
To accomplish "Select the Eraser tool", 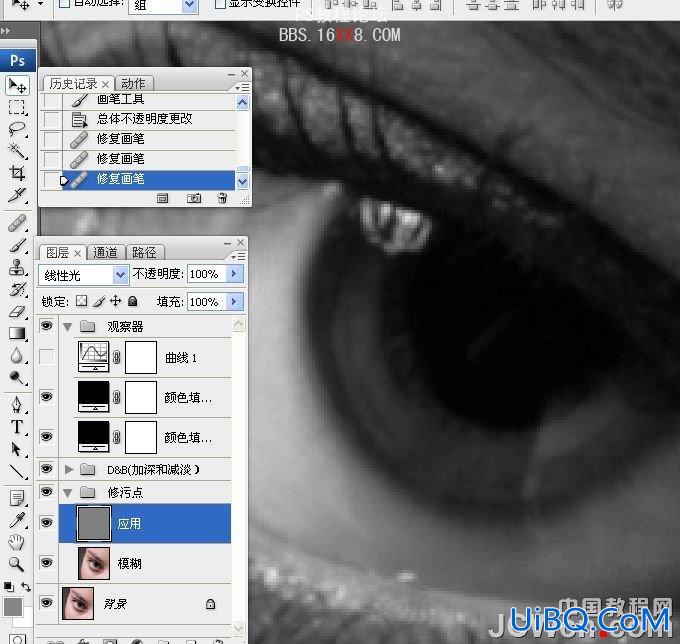I will pyautogui.click(x=17, y=311).
